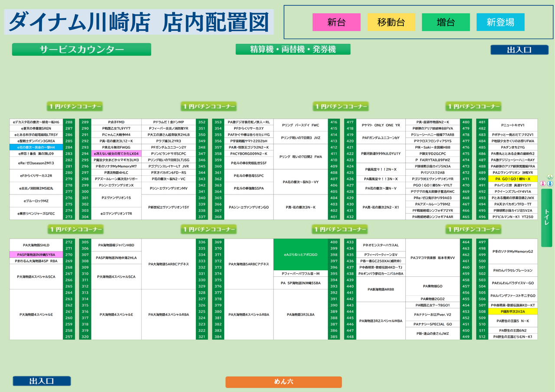Screen dimensions: 555x392
Task: Click the green 増台 legend swatch
Action: [x=446, y=22]
